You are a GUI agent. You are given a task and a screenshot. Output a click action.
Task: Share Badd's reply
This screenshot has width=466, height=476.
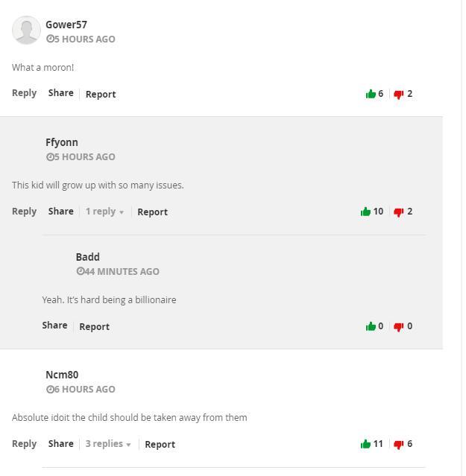click(x=54, y=326)
